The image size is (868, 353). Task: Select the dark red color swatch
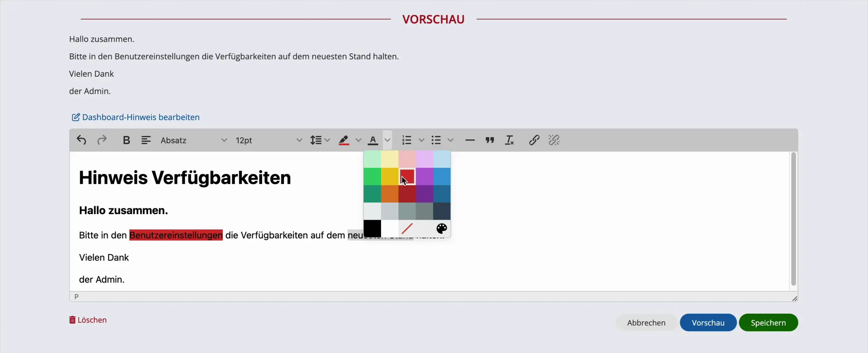(407, 194)
